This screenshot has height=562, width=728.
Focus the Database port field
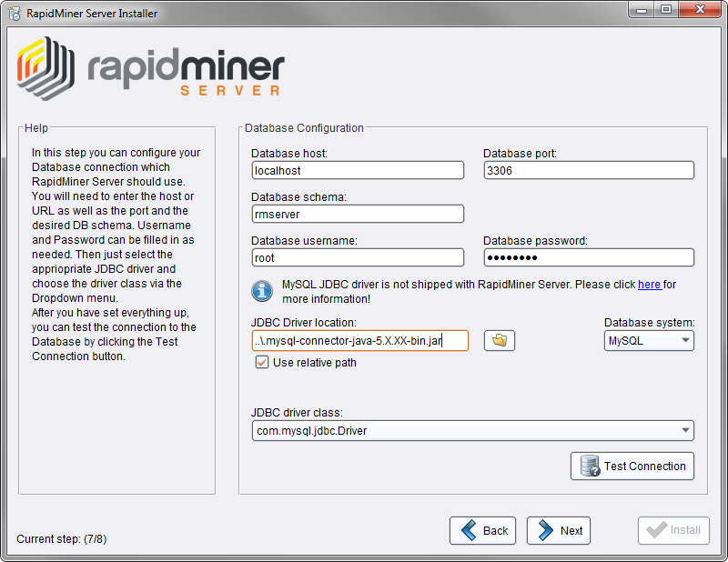point(588,170)
